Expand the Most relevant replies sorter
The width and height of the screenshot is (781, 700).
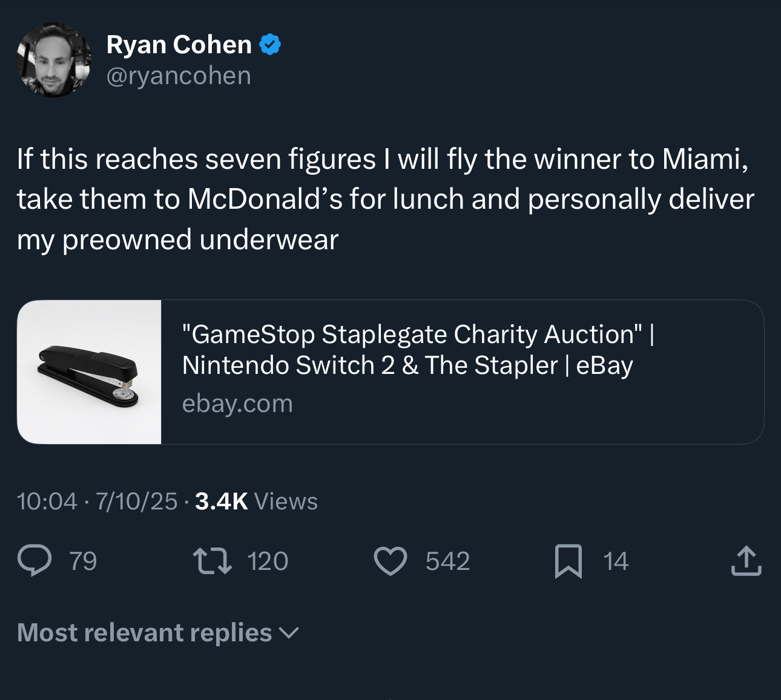tap(158, 633)
